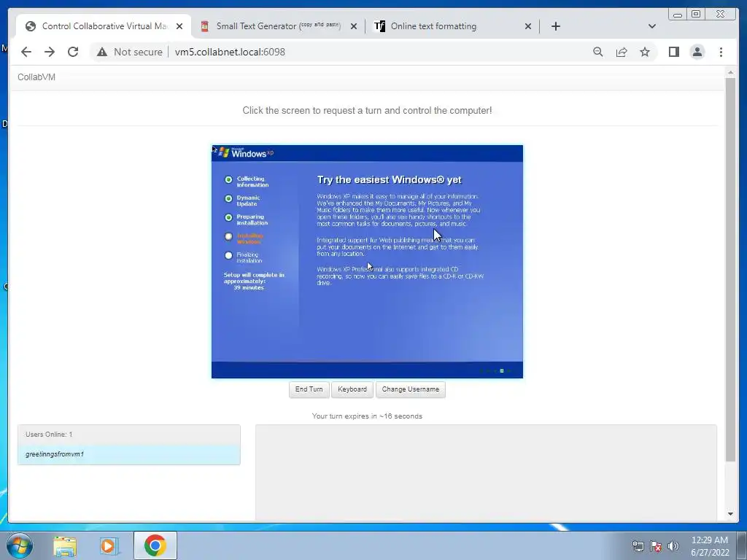Open a new tab with plus button
The image size is (747, 560).
click(x=555, y=26)
